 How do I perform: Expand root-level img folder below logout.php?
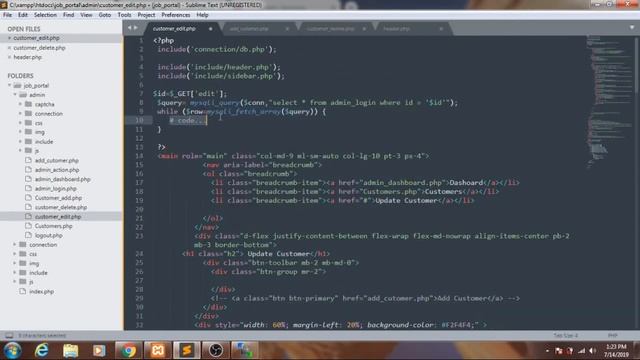15,263
